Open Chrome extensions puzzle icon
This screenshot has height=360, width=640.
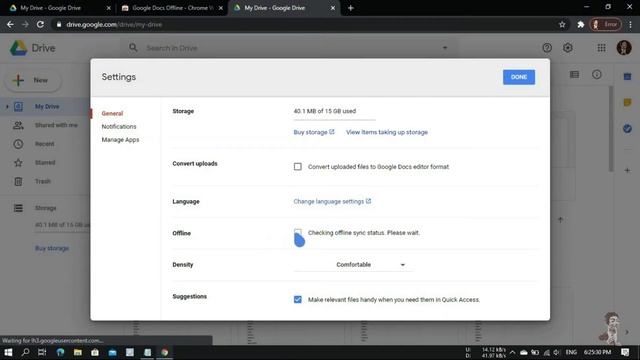pyautogui.click(x=580, y=24)
